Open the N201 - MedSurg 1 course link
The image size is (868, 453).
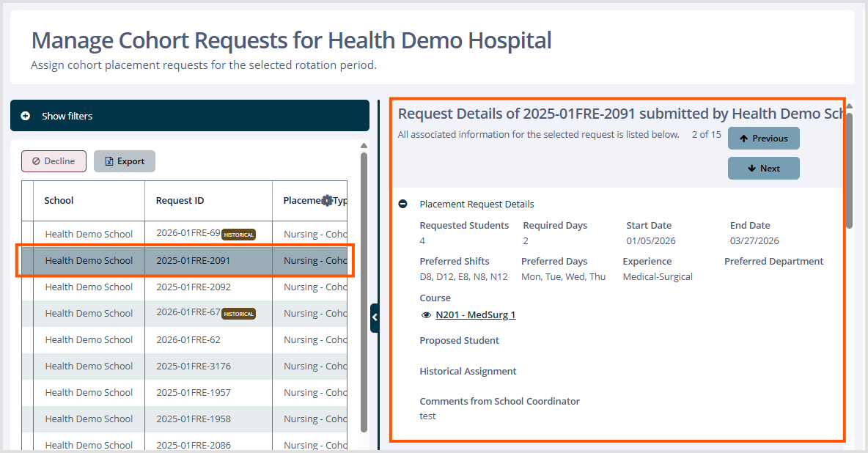tap(475, 315)
